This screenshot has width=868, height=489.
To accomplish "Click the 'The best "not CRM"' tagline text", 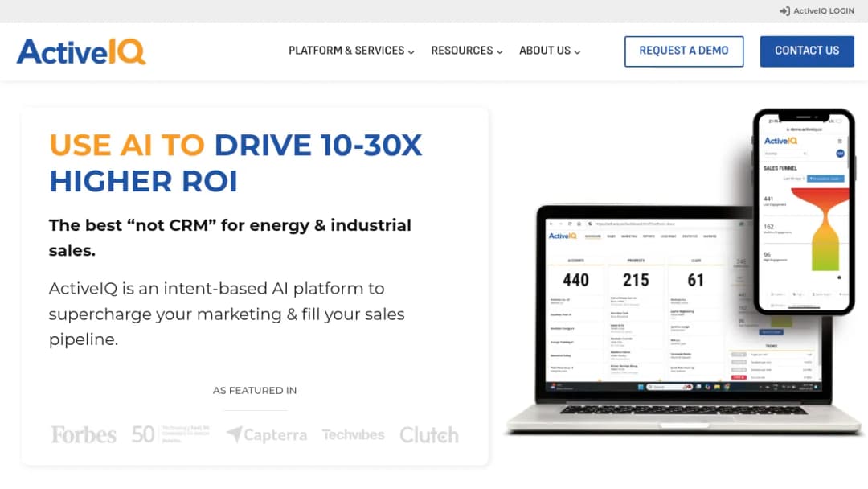I will click(x=231, y=237).
